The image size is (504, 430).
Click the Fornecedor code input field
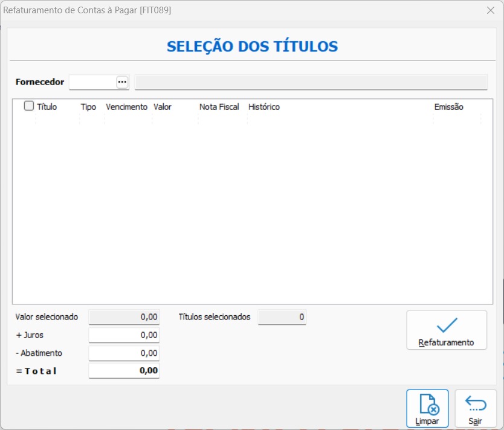coord(92,82)
